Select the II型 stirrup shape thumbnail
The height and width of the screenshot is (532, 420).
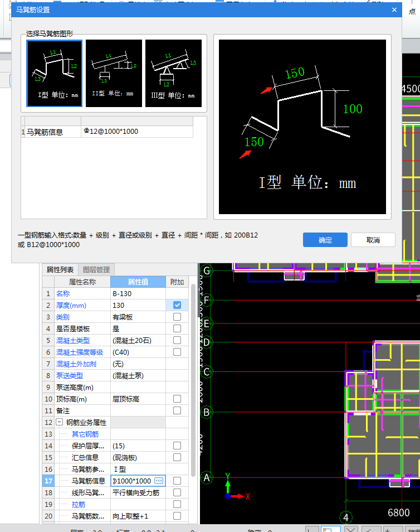pos(114,73)
